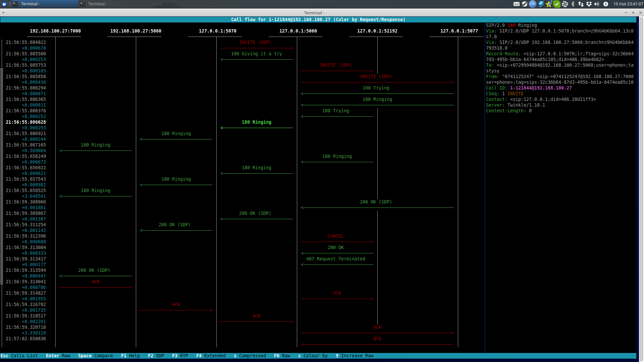
Task: Click the Dropbox tray icon
Action: (589, 4)
